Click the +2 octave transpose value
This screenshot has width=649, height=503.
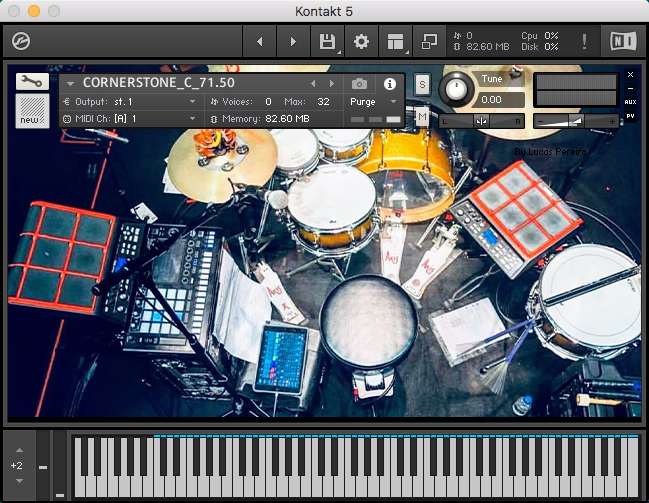17,465
